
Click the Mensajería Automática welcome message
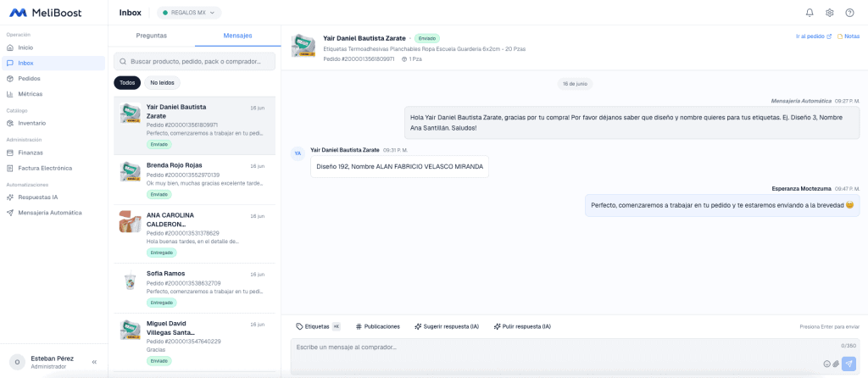click(632, 123)
